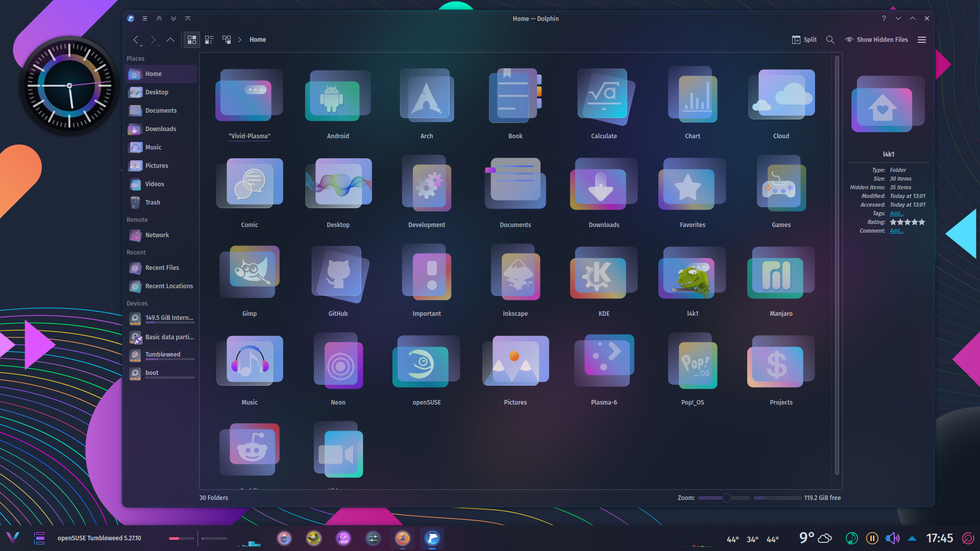Toggle Show Hidden Files
The height and width of the screenshot is (551, 980).
[x=876, y=39]
